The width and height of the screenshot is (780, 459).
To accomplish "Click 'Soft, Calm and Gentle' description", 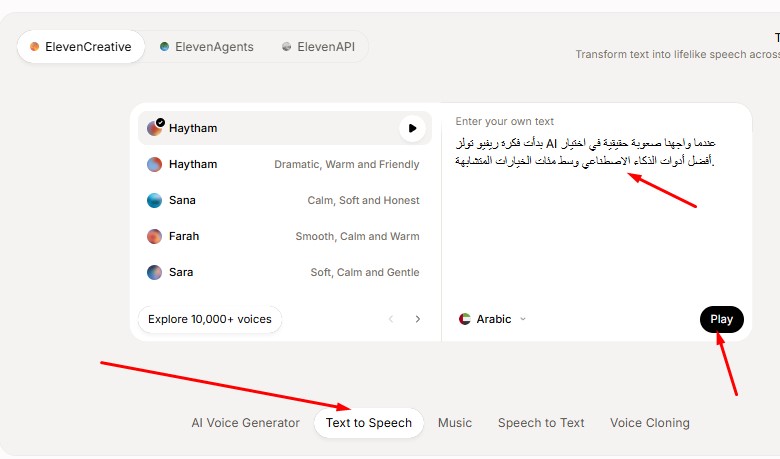I will point(365,273).
